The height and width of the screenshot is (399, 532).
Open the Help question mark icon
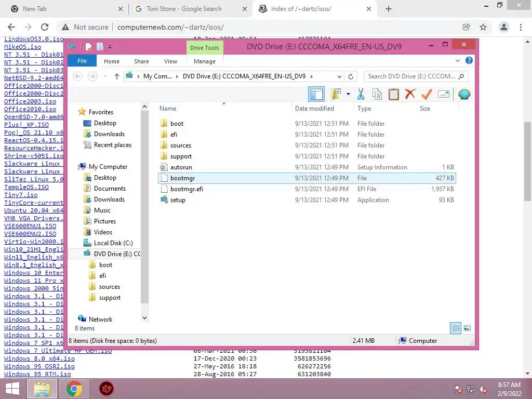(x=469, y=60)
